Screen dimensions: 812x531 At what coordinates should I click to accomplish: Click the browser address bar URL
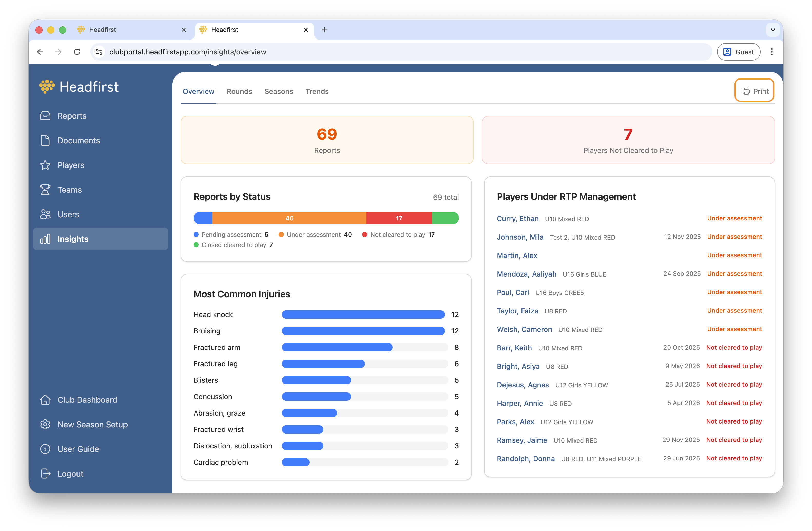tap(188, 52)
